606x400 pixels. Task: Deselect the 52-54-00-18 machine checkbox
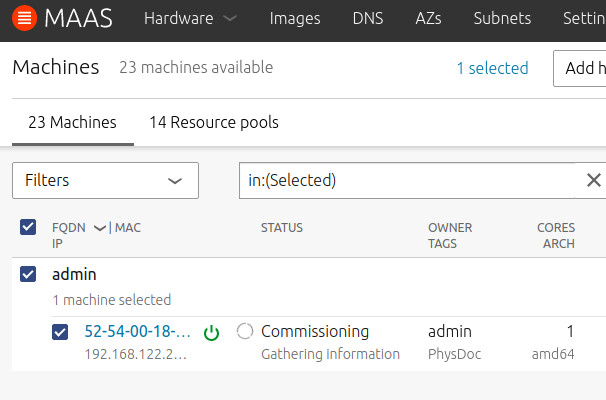tap(60, 332)
